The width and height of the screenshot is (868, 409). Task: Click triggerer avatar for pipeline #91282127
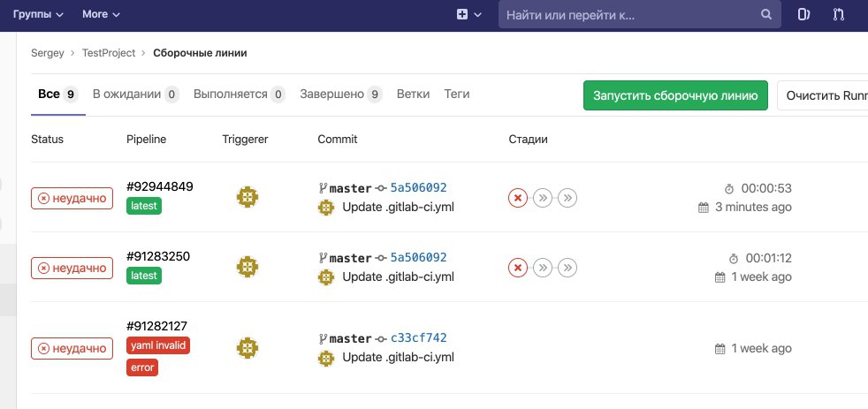point(247,348)
